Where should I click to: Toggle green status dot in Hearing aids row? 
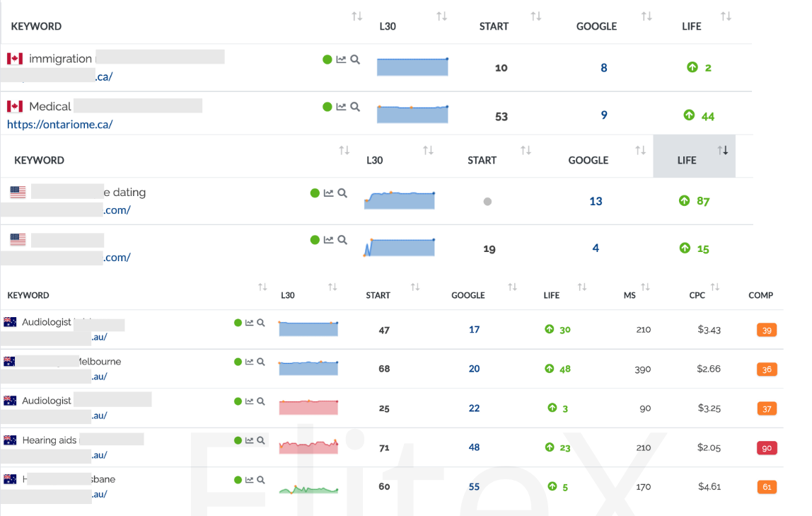coord(238,440)
